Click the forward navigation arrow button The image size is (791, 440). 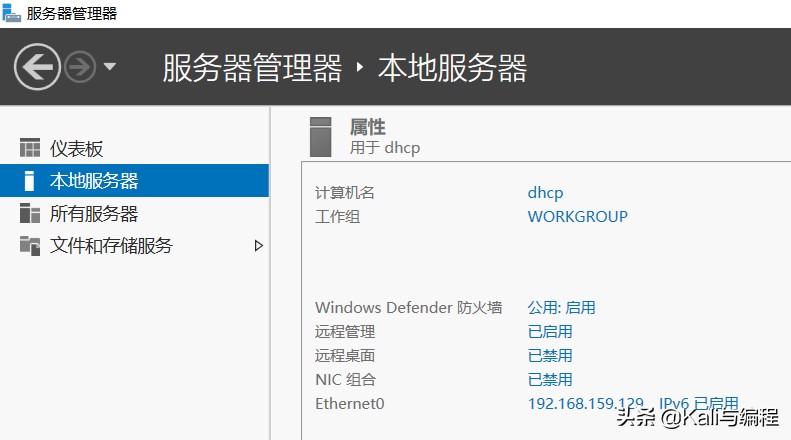[80, 67]
